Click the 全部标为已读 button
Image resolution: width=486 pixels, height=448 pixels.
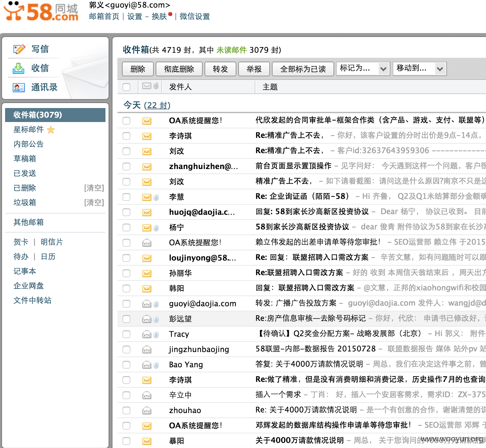tap(303, 69)
